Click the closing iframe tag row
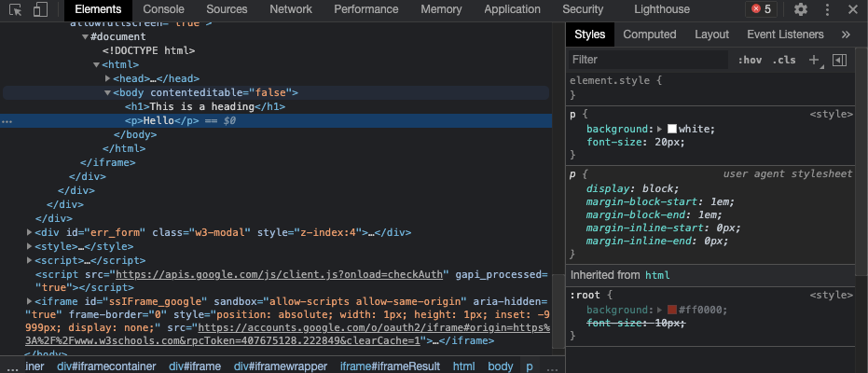Image resolution: width=868 pixels, height=373 pixels. pos(108,162)
